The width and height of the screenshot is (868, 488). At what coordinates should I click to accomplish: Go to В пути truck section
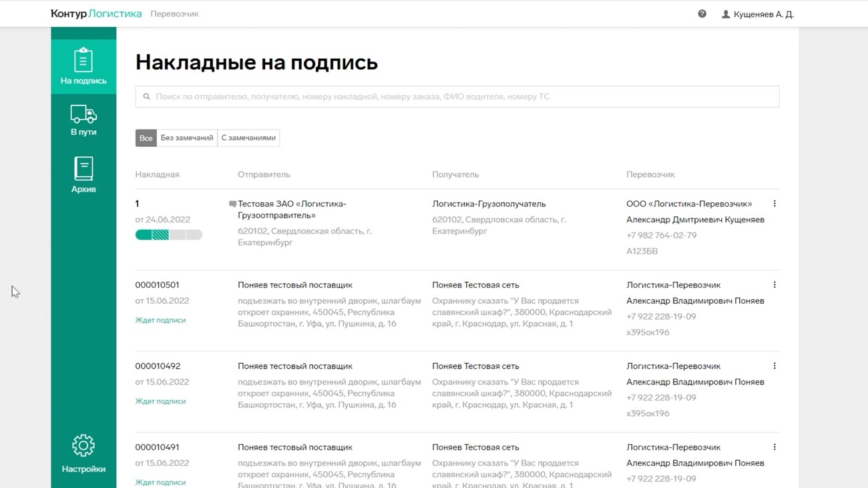[x=83, y=120]
